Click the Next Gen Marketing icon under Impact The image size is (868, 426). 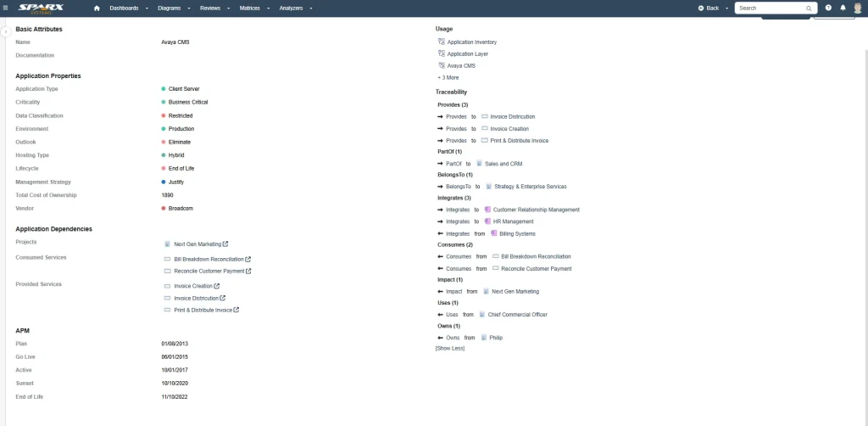[x=486, y=291]
